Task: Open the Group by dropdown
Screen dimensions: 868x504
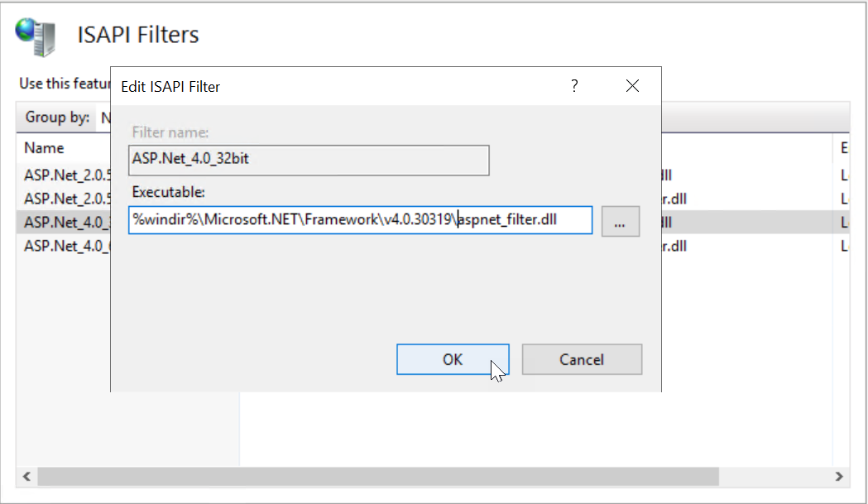Action: 104,118
